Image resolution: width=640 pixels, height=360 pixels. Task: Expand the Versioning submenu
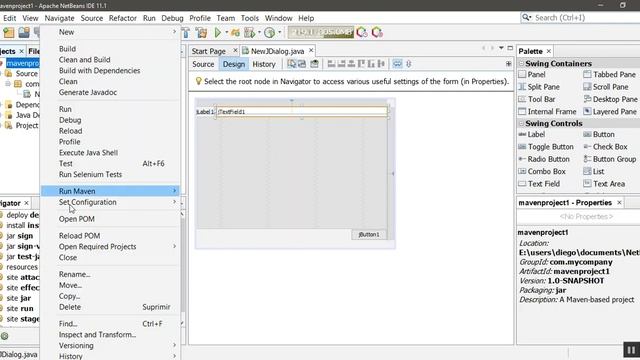pyautogui.click(x=174, y=345)
